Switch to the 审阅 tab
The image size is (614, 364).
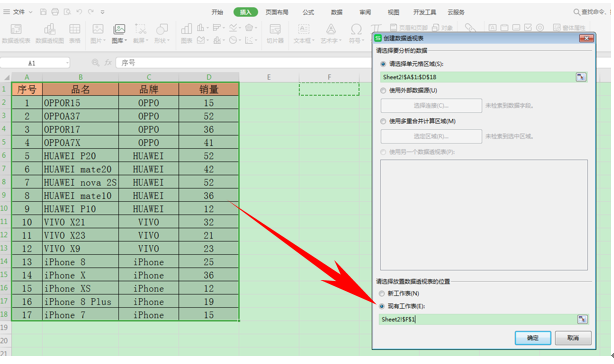pyautogui.click(x=365, y=12)
